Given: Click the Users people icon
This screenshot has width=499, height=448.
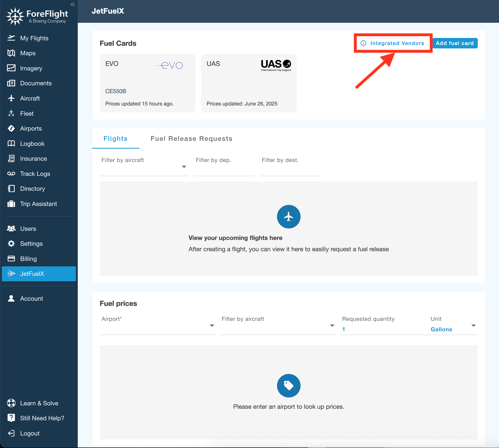Looking at the screenshot, I should point(11,228).
